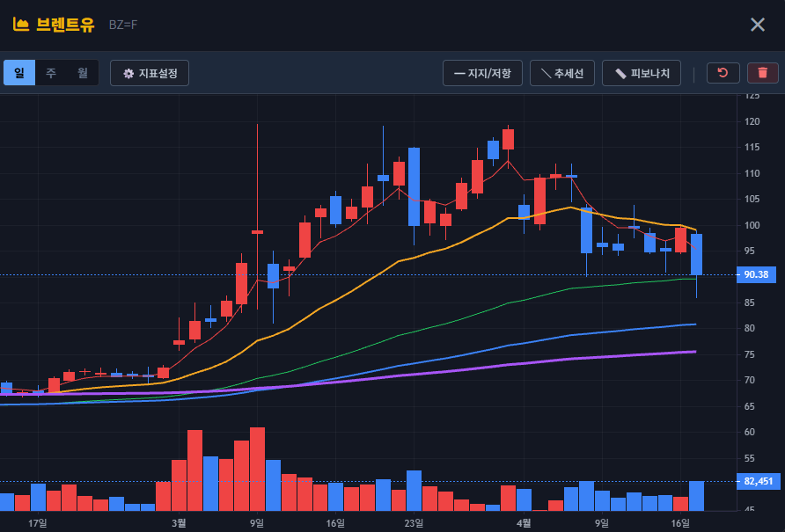
Task: Click the 17일 date axis label
Action: click(x=38, y=523)
